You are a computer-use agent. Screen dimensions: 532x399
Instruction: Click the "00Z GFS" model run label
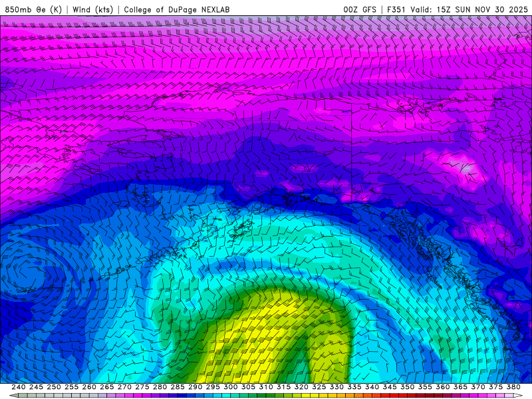tap(360, 9)
